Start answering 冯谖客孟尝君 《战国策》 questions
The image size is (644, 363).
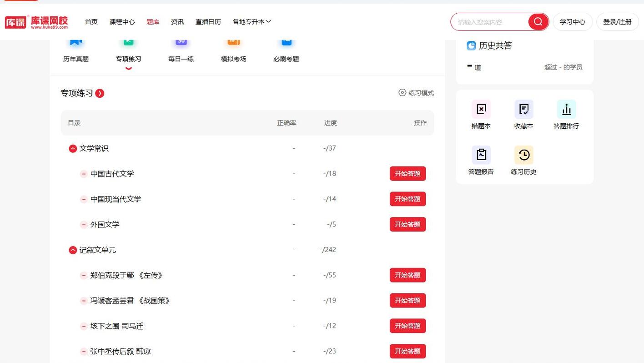[x=408, y=301]
